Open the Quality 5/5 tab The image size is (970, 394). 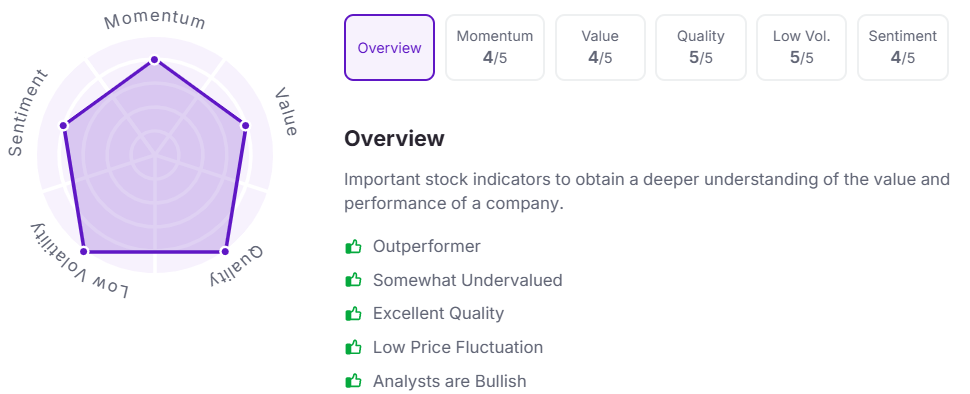tap(701, 48)
